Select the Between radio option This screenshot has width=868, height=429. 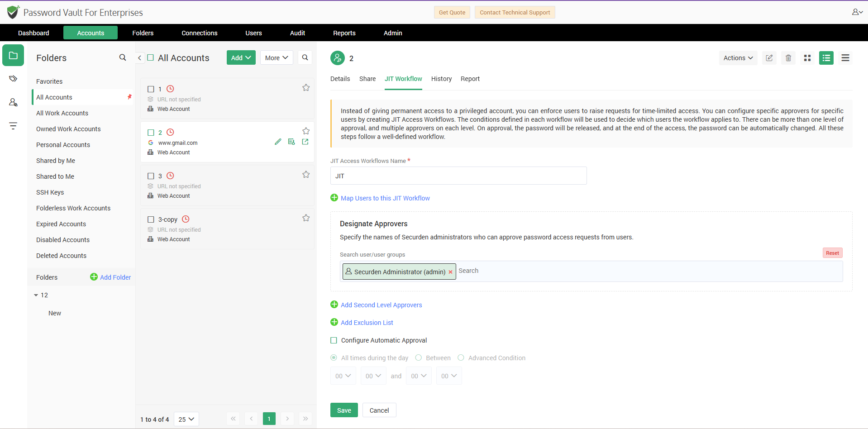tap(419, 357)
